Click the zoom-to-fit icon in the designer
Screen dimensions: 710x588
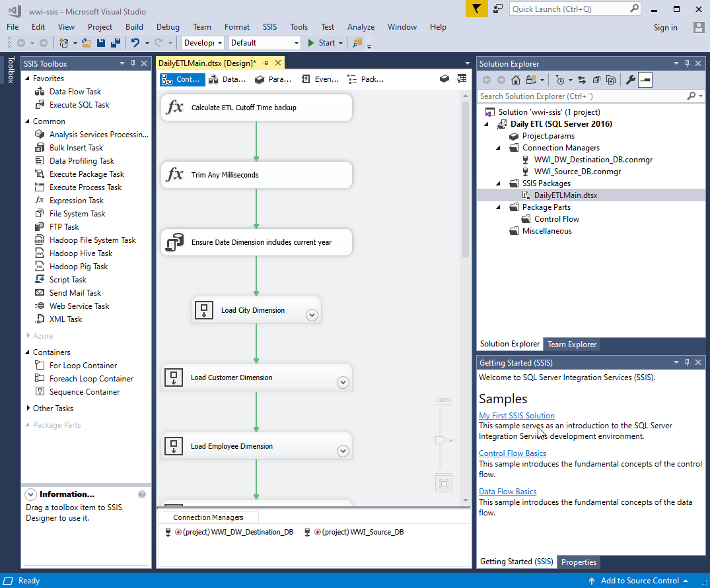click(444, 484)
